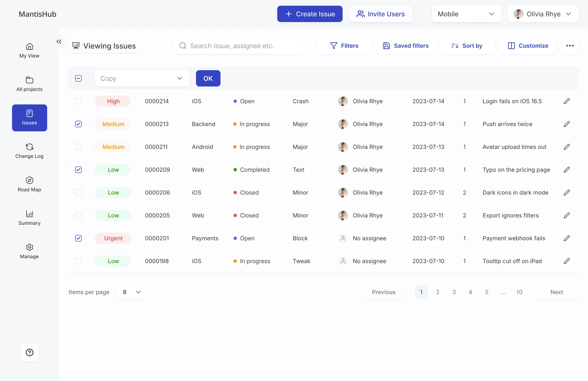
Task: Open the Sort by options
Action: [466, 46]
